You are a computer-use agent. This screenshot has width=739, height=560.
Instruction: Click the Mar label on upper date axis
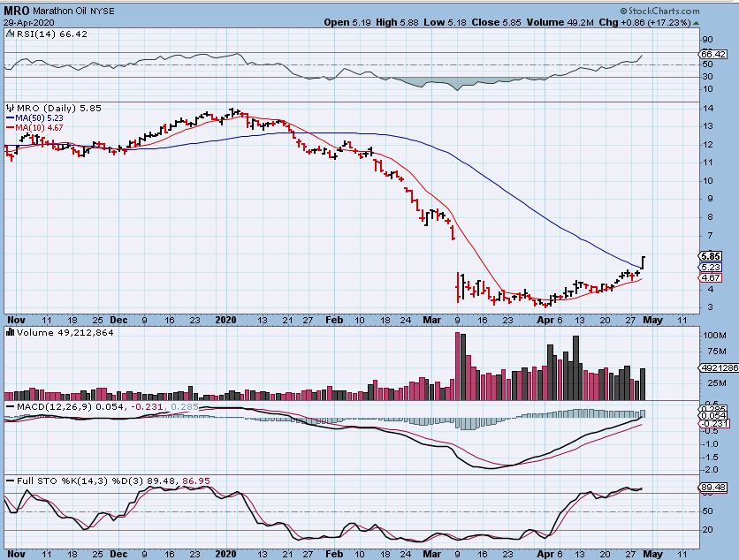click(x=431, y=320)
